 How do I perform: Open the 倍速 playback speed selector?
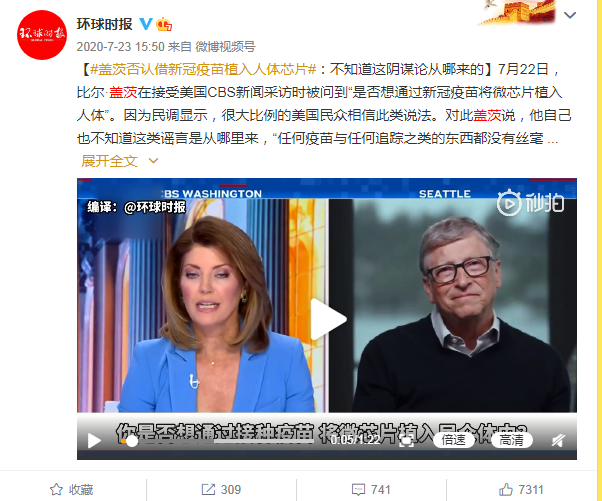tap(453, 440)
